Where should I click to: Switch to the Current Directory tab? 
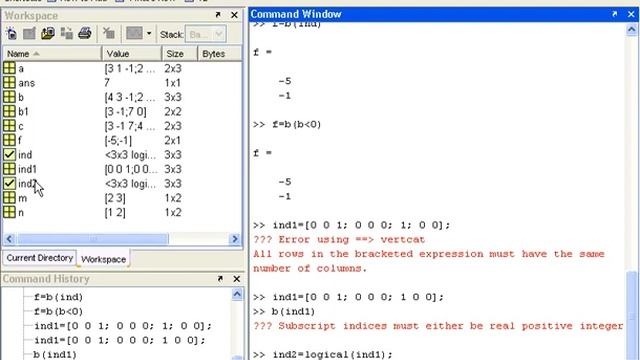(x=40, y=258)
